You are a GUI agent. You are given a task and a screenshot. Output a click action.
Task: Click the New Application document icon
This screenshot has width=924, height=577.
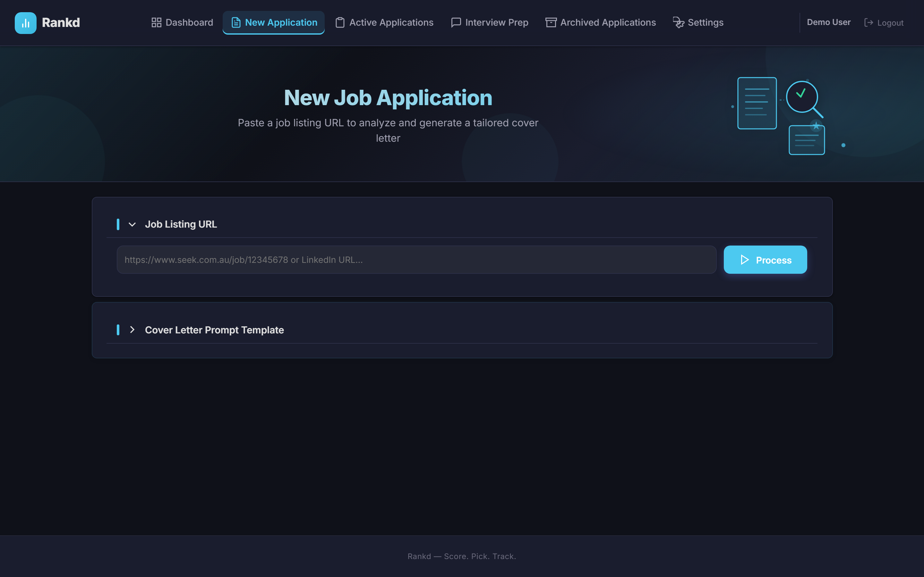pos(235,22)
